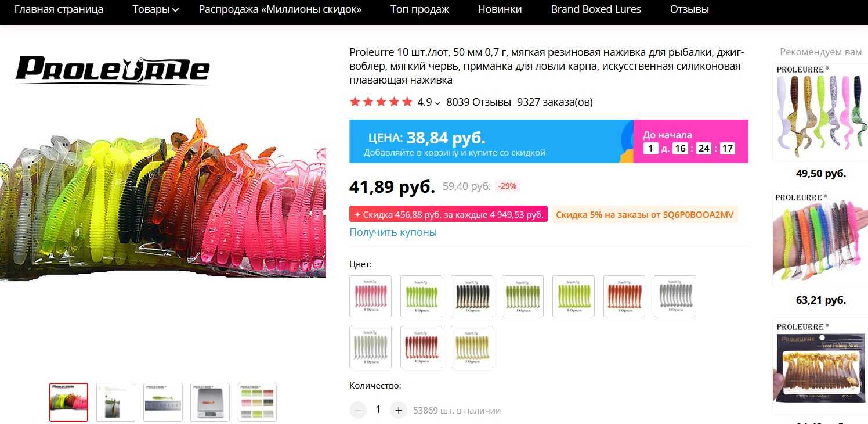Screen dimensions: 868x424
Task: Click the Получить купоны link
Action: tap(393, 232)
